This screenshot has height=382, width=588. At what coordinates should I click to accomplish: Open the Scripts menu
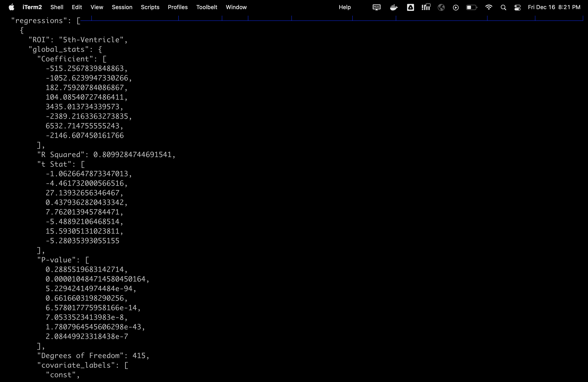[150, 7]
